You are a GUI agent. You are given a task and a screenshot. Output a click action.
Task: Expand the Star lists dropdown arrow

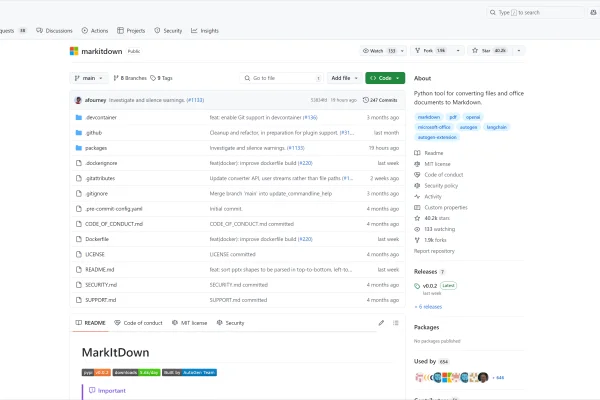(x=519, y=51)
